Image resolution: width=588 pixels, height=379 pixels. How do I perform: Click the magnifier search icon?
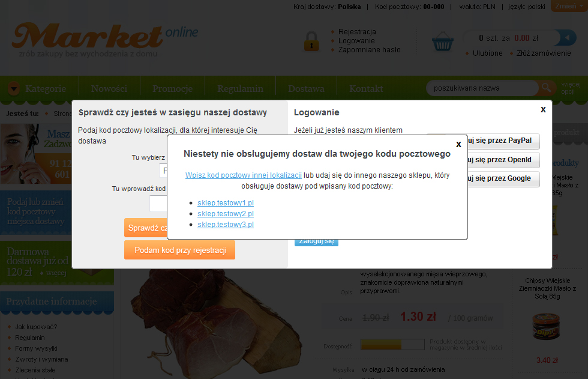547,88
